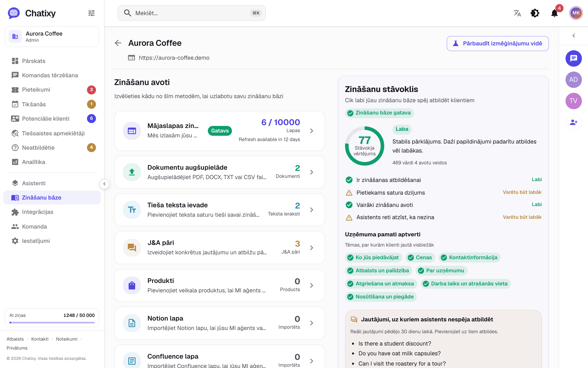Select the AD teammate avatar
Viewport: 588px width, 368px height.
click(574, 80)
